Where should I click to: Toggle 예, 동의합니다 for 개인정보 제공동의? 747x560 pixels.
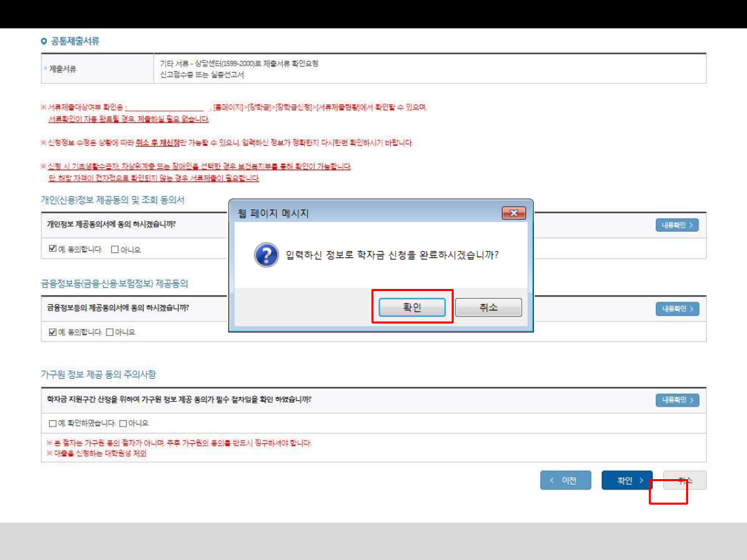[x=53, y=249]
